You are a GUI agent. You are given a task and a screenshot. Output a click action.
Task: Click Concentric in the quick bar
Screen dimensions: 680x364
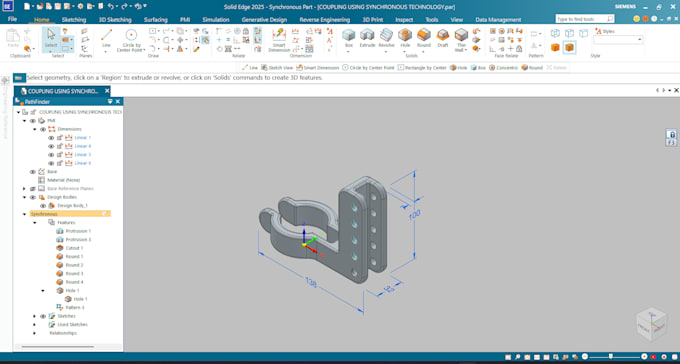tap(503, 68)
